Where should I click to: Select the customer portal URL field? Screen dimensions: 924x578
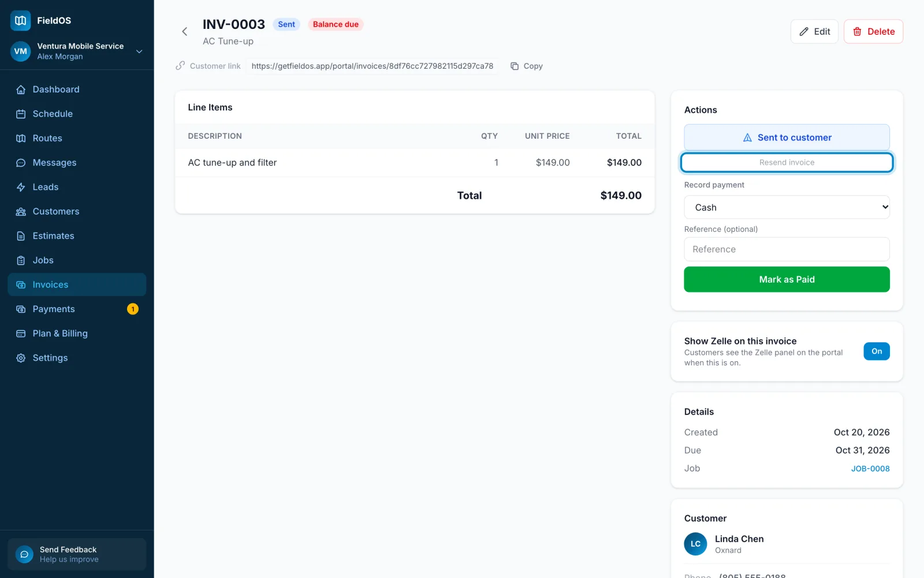[372, 66]
